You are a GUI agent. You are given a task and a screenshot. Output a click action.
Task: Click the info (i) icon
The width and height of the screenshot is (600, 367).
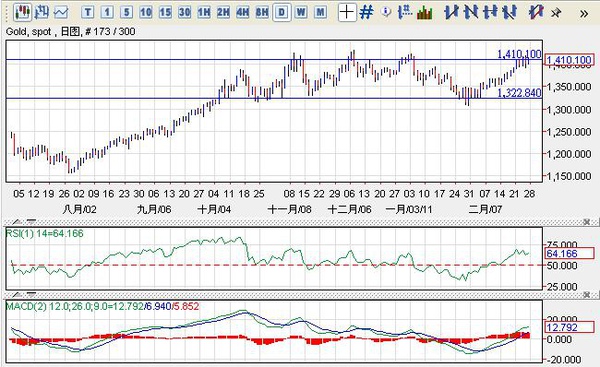386,12
